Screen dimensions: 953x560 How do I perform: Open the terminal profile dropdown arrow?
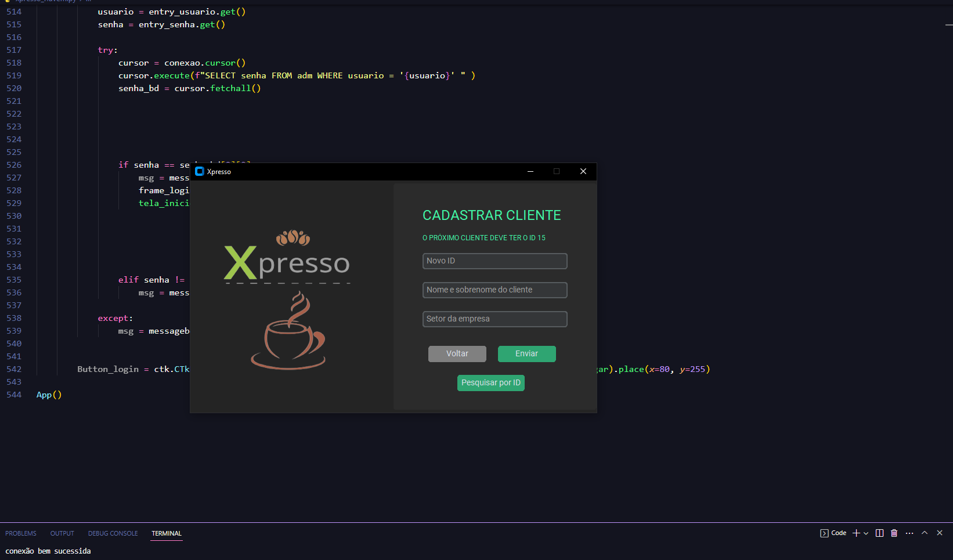pos(865,533)
